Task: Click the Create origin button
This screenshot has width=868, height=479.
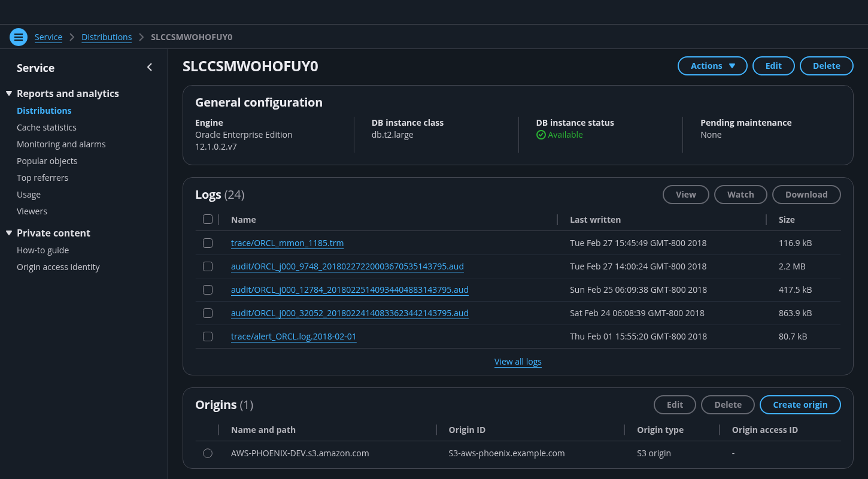Action: point(800,405)
